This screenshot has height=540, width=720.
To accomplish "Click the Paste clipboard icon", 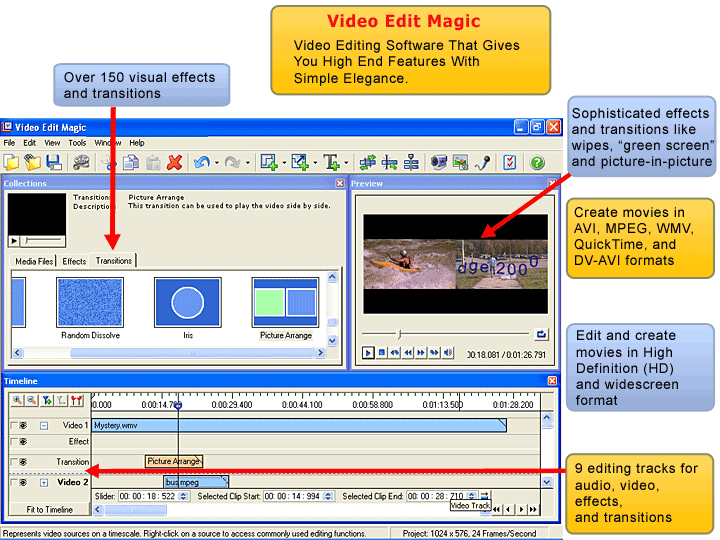I will click(x=153, y=162).
